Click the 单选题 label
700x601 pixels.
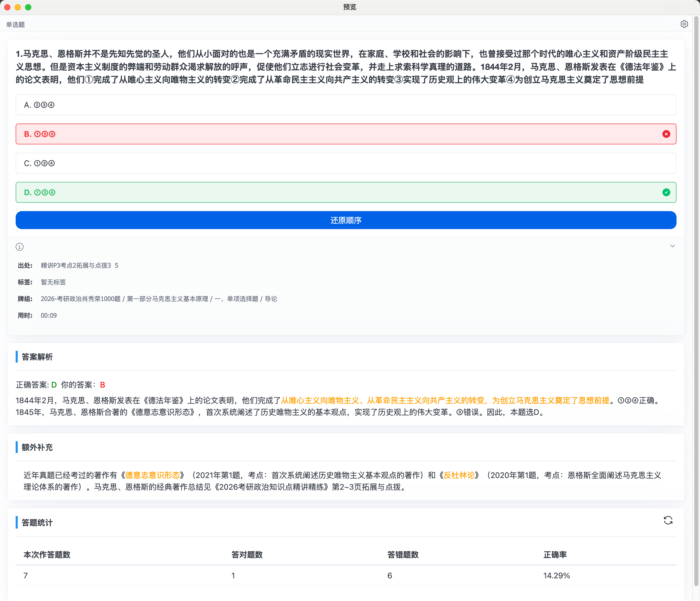(16, 24)
